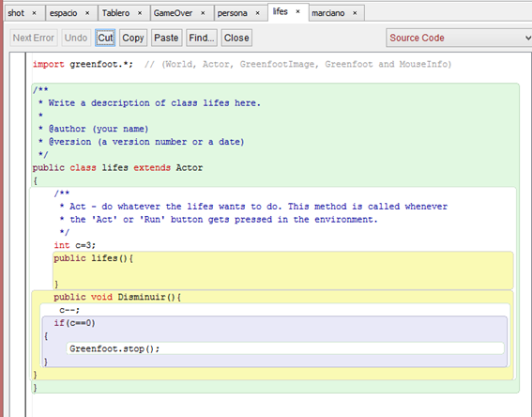This screenshot has width=532, height=417.
Task: Close the espacio tab
Action: pyautogui.click(x=87, y=13)
